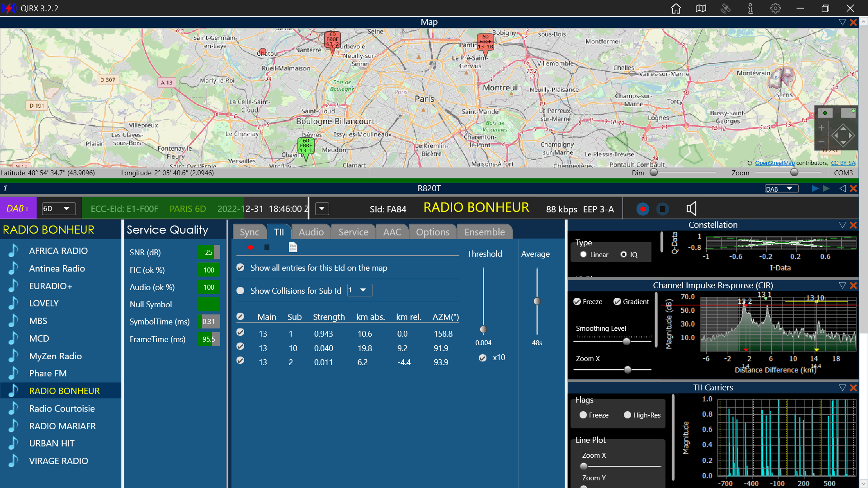This screenshot has width=868, height=488.
Task: Stop TII recording with small square icon
Action: (x=267, y=247)
